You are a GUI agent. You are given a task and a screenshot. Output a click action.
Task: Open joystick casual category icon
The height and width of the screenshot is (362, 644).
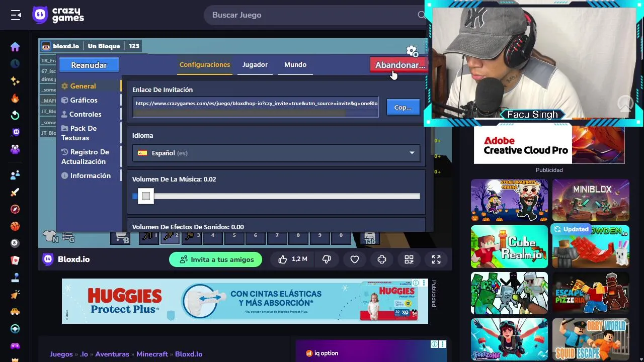click(15, 278)
